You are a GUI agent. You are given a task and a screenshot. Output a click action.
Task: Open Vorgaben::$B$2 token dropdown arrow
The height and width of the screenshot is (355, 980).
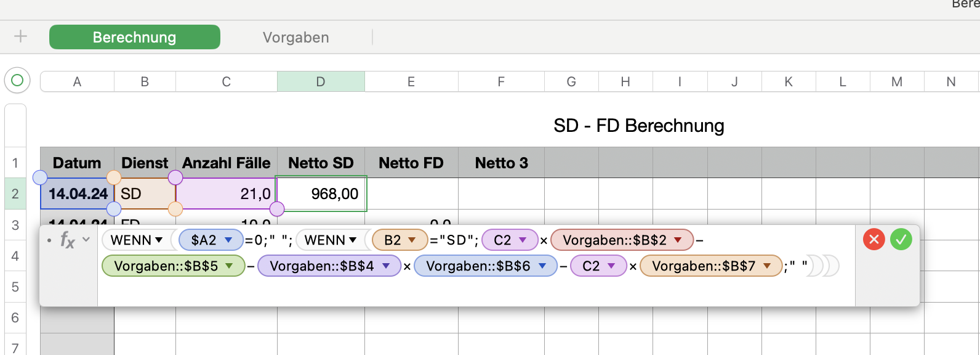click(678, 240)
